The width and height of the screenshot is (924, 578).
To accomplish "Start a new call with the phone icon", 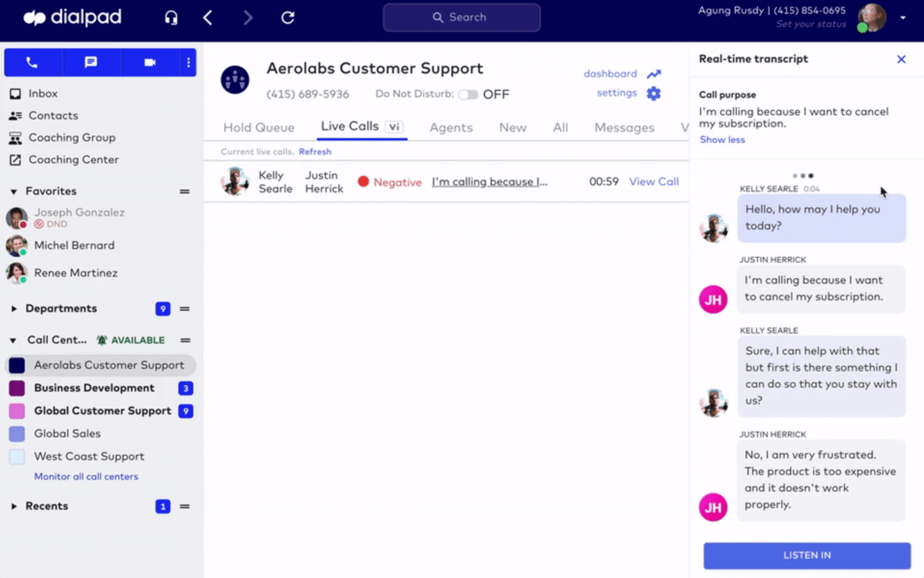I will pyautogui.click(x=32, y=62).
